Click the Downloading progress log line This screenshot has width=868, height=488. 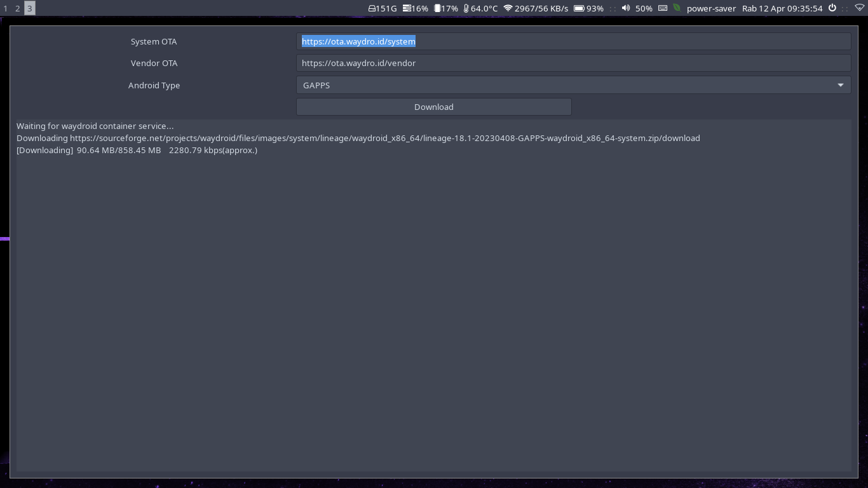click(137, 150)
